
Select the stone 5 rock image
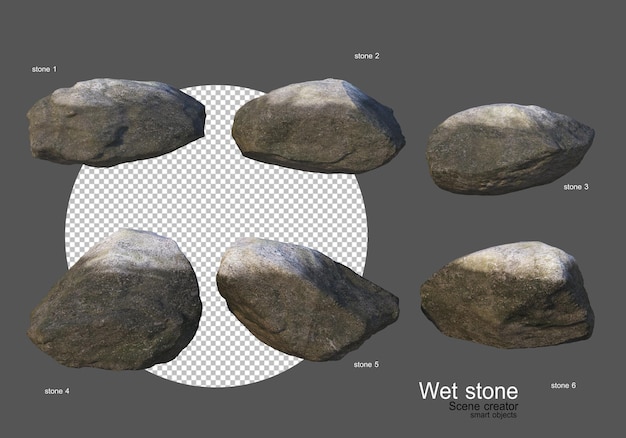tap(307, 299)
